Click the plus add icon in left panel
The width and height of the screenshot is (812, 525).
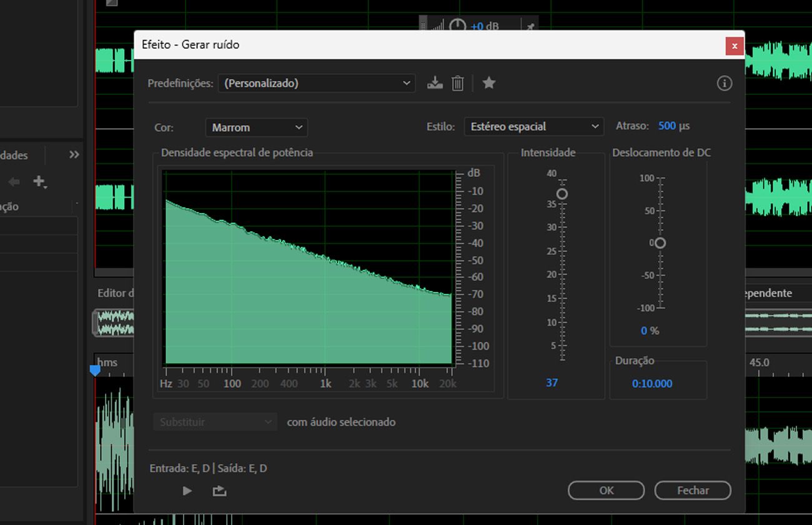[39, 181]
